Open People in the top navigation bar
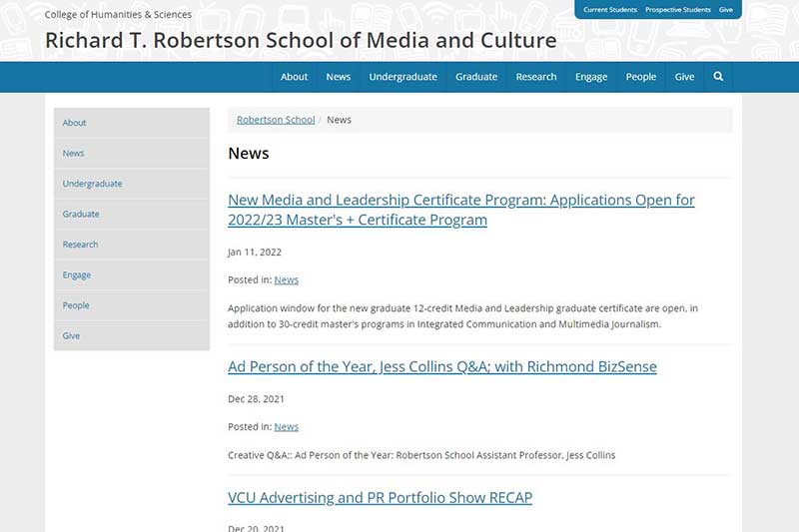 tap(641, 77)
